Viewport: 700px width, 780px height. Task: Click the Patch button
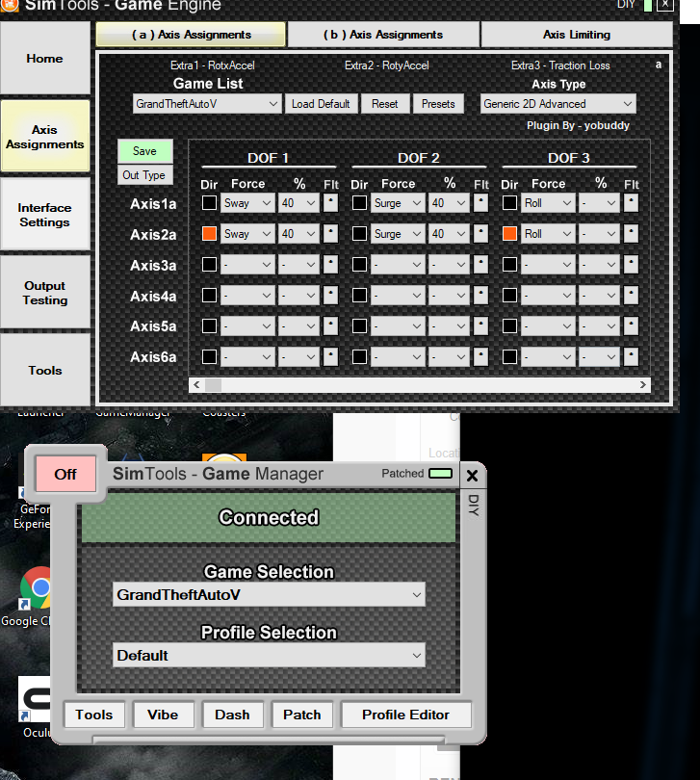click(302, 715)
